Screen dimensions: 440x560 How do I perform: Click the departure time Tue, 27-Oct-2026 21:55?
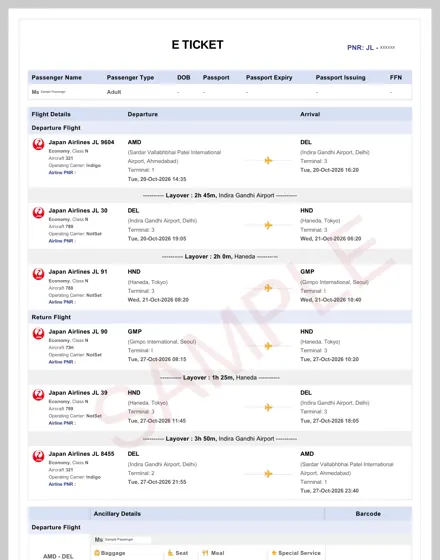[157, 482]
